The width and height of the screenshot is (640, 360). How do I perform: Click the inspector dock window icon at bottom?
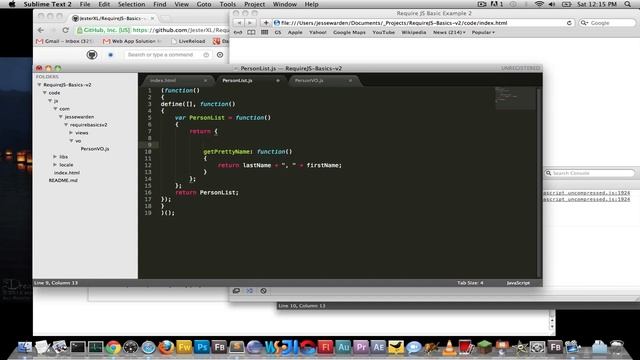(236, 291)
